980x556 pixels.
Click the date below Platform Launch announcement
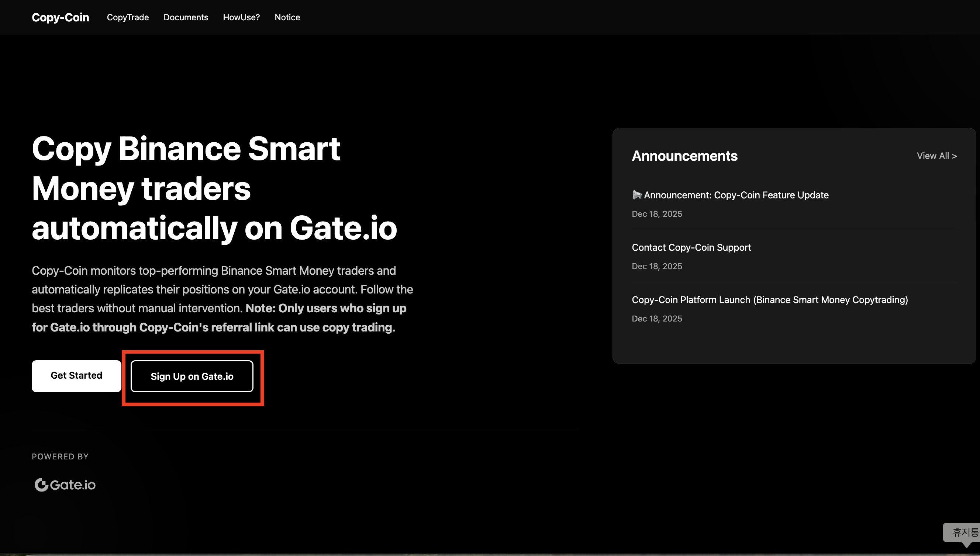point(656,319)
